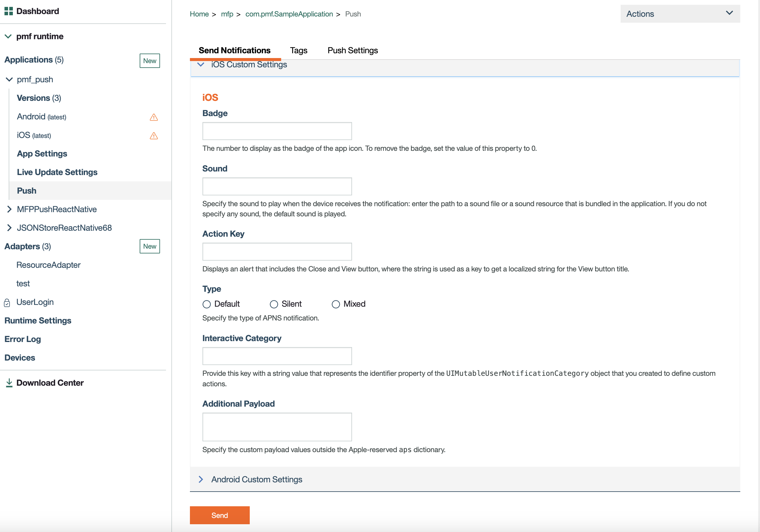Click New button next to Applications
The image size is (760, 532).
[150, 61]
